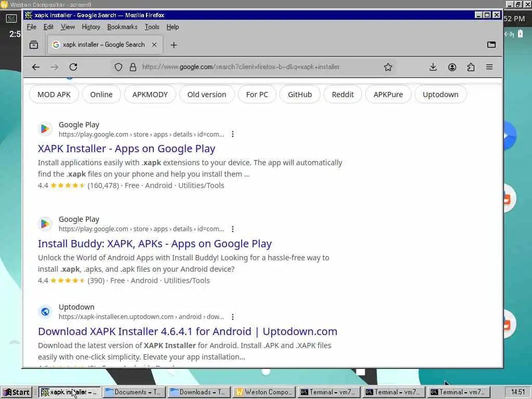Open the Firefox hamburger application menu
532x399 pixels.
(x=489, y=67)
